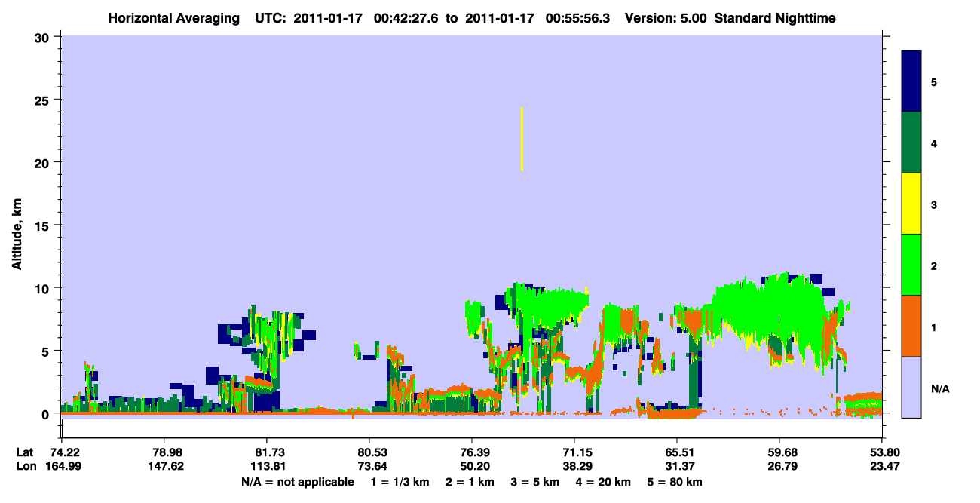This screenshot has height=503, width=980.
Task: Click the 'N/A = not applicable' legend text
Action: 297,481
